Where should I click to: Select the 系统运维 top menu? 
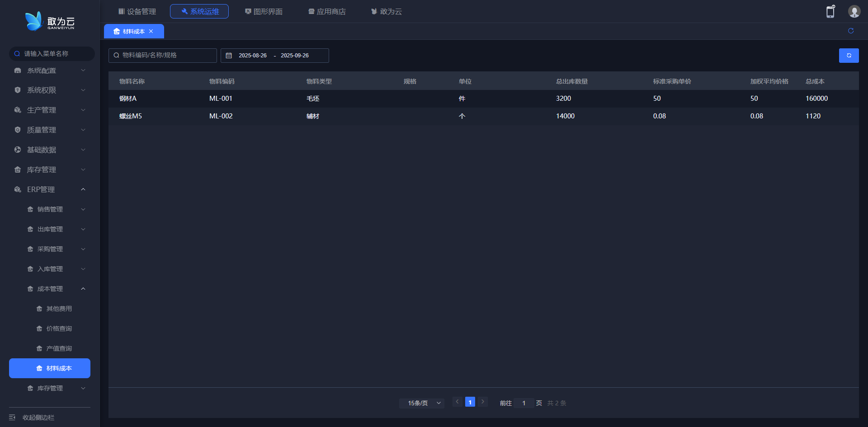coord(199,11)
